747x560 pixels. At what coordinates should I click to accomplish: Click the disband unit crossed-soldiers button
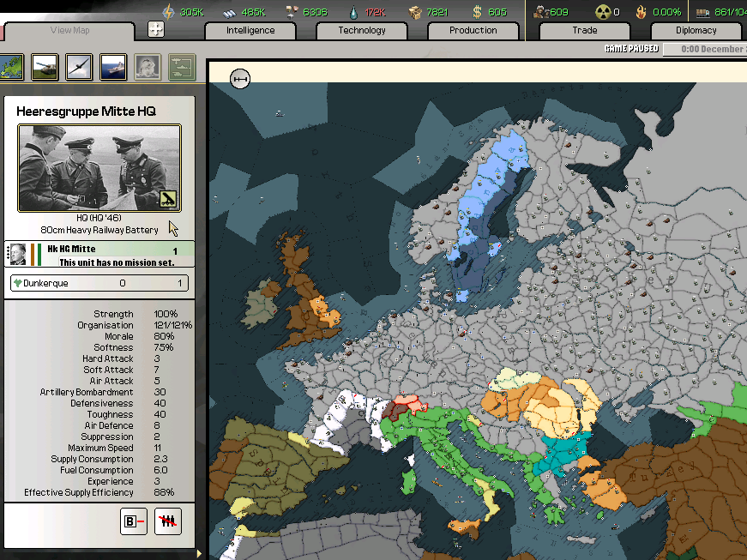168,521
